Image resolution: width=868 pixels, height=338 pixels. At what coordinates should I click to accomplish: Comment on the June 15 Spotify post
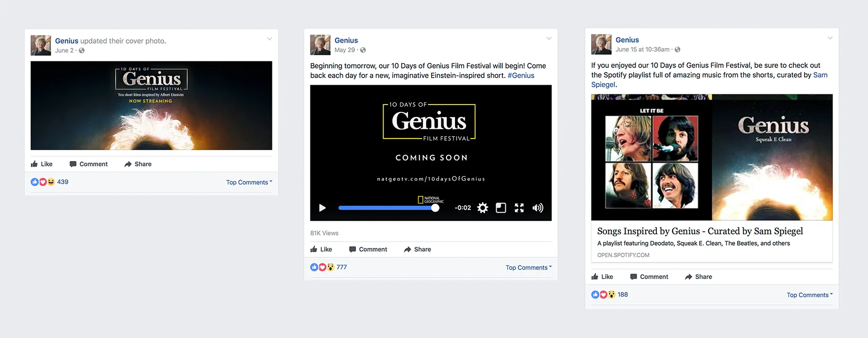click(x=649, y=277)
